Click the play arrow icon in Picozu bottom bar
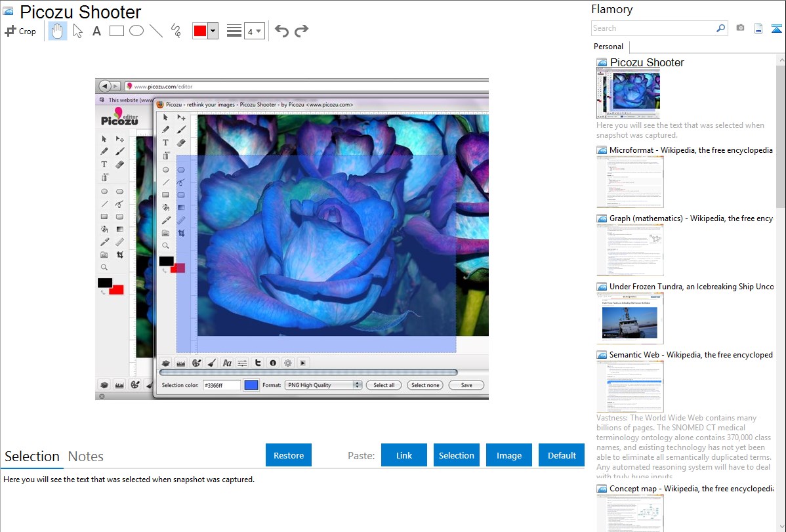786x532 pixels. pyautogui.click(x=302, y=363)
